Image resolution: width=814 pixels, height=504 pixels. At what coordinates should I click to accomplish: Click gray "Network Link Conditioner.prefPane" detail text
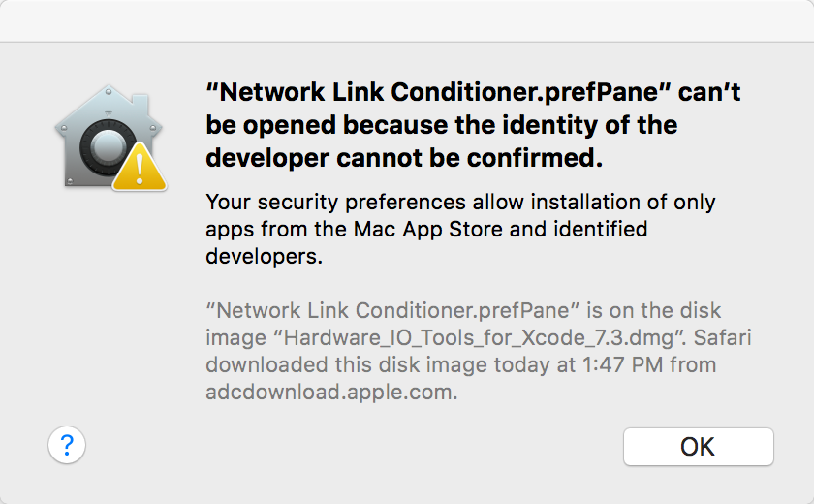(x=392, y=310)
